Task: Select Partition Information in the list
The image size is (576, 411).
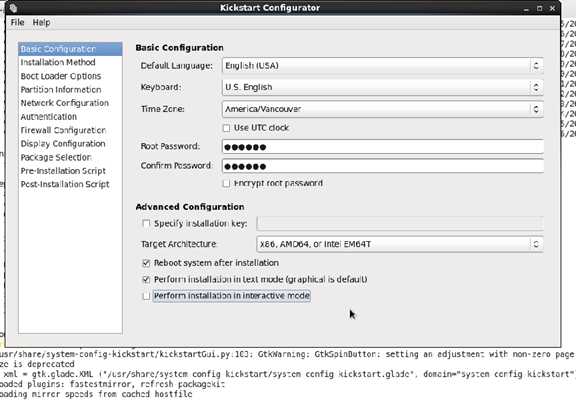Action: click(70, 90)
